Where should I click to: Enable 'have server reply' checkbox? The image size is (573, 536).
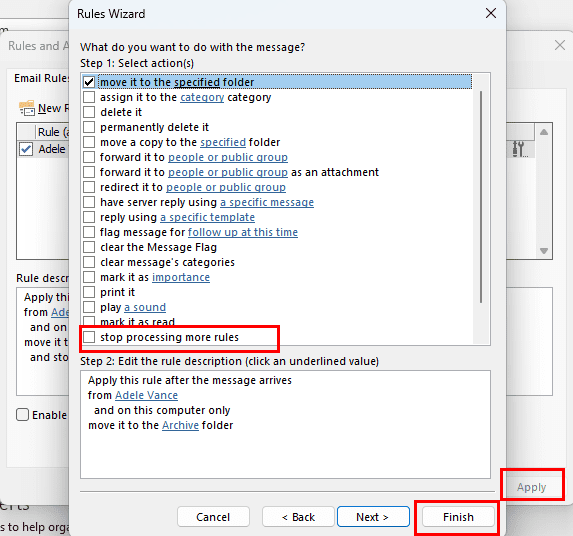[89, 202]
